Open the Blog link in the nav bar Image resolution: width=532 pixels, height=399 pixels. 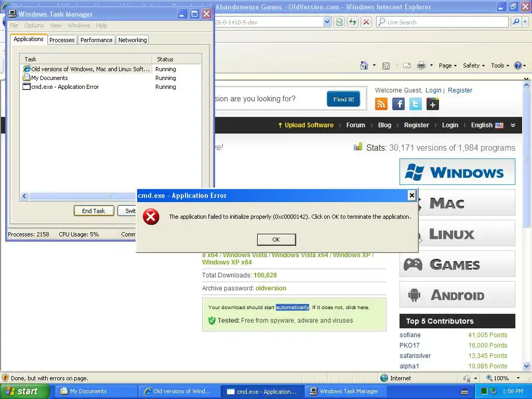click(x=384, y=125)
